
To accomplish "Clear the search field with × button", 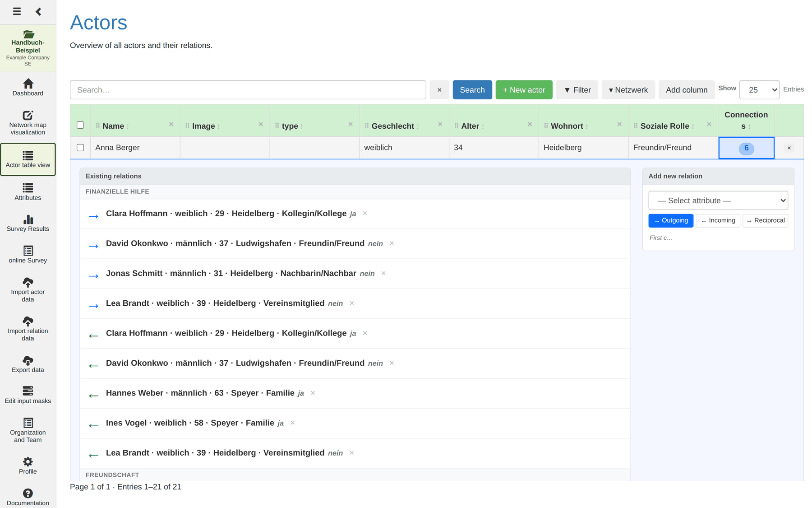I will pyautogui.click(x=439, y=90).
